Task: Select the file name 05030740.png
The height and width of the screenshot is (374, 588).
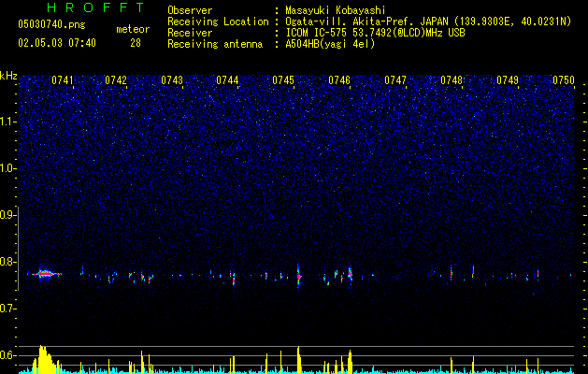Action: (x=51, y=24)
